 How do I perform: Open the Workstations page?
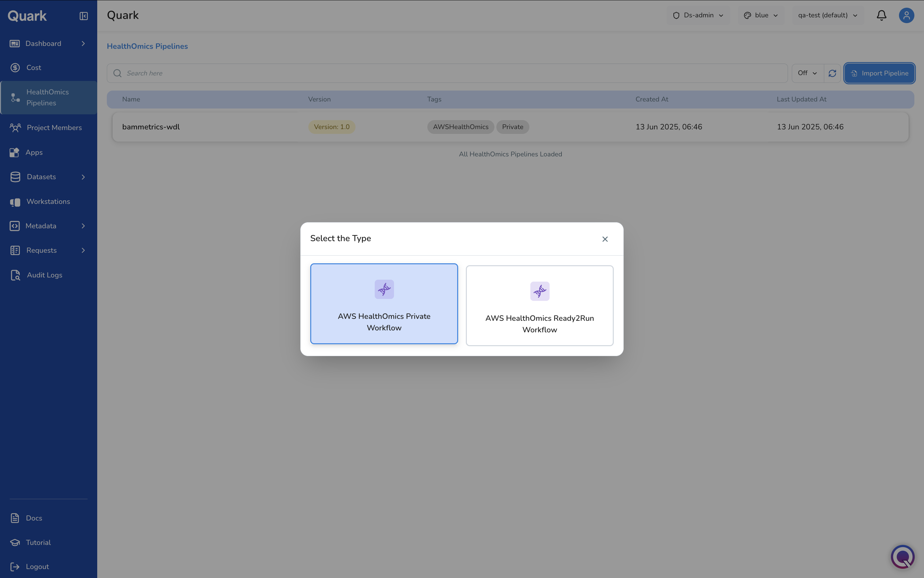tap(48, 202)
